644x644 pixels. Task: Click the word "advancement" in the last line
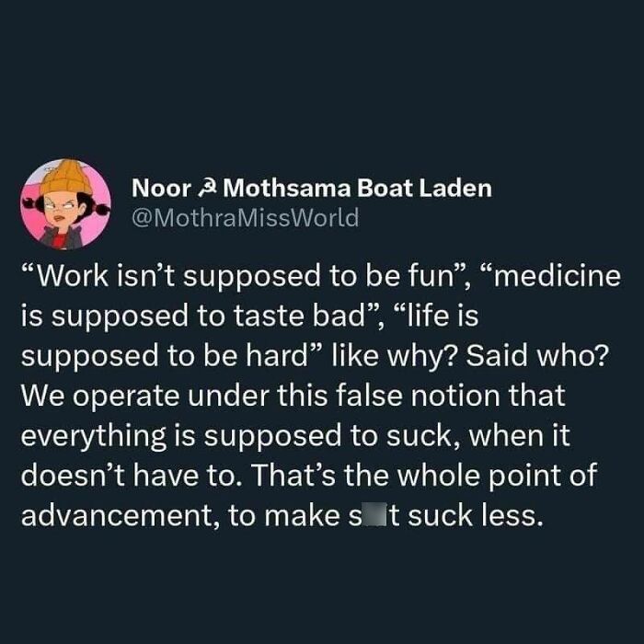[117, 515]
